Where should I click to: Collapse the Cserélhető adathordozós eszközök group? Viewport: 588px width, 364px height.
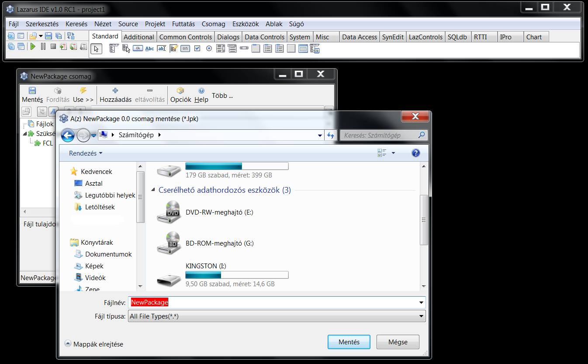pyautogui.click(x=153, y=190)
